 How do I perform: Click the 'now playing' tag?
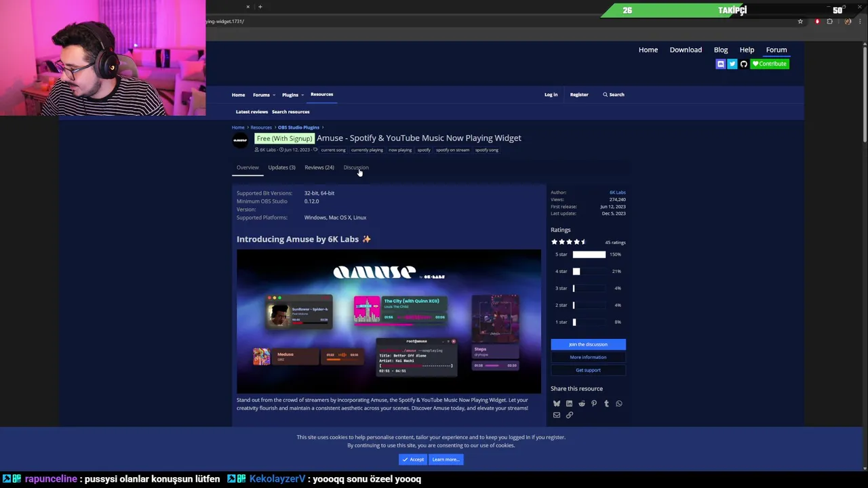(400, 150)
